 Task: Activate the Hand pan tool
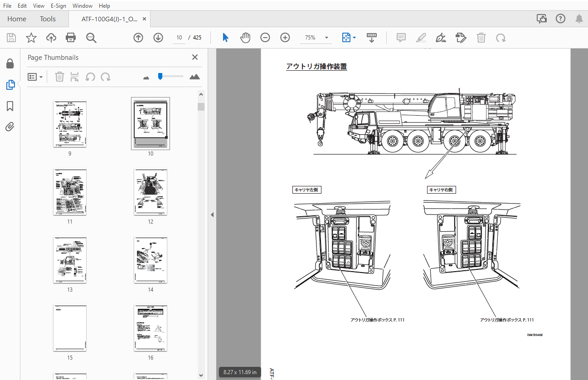pyautogui.click(x=245, y=38)
